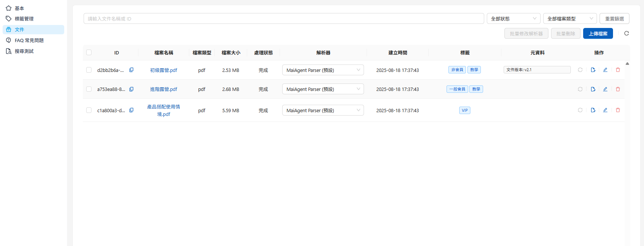The image size is (644, 246).
Task: Click the table scrollbar up arrow
Action: coord(627,64)
